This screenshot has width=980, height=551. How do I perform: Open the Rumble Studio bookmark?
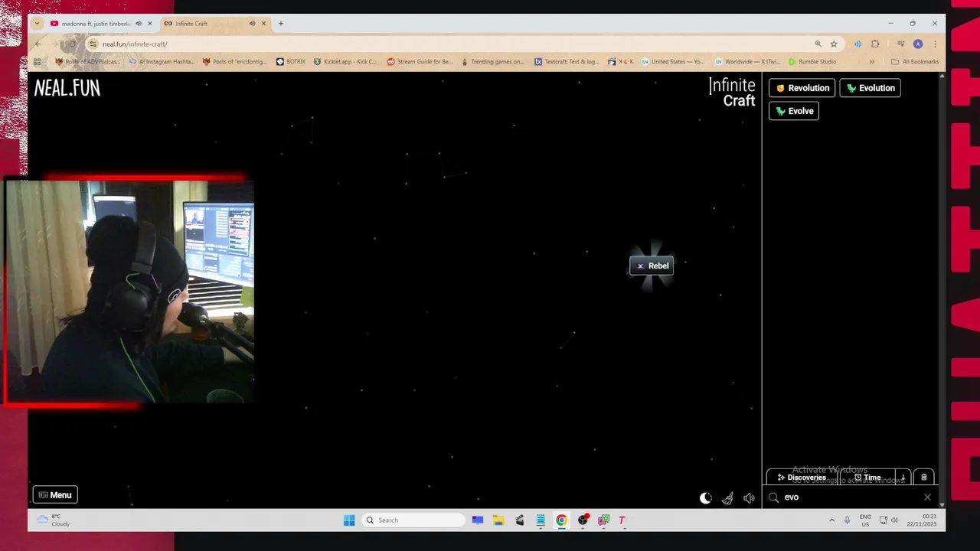point(812,62)
